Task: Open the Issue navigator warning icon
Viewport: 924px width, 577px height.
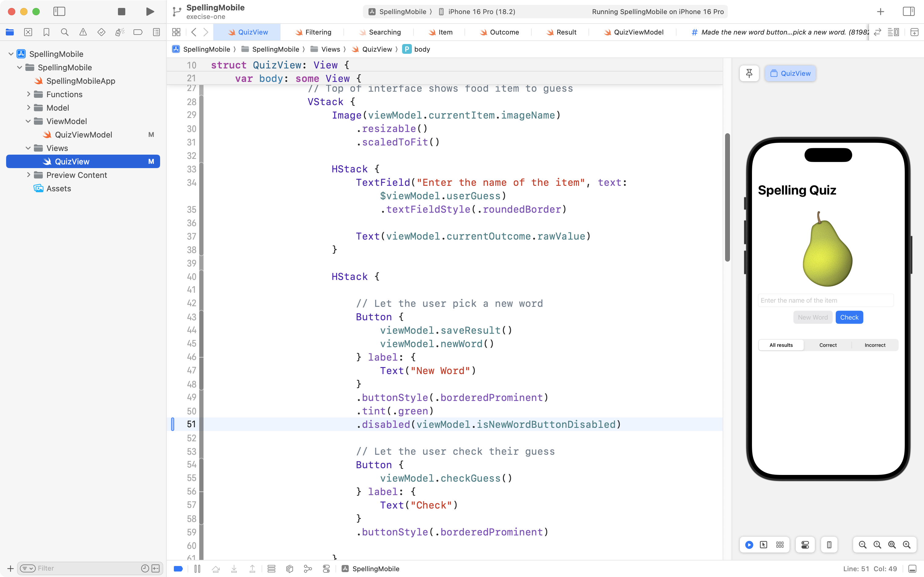Action: coord(83,32)
